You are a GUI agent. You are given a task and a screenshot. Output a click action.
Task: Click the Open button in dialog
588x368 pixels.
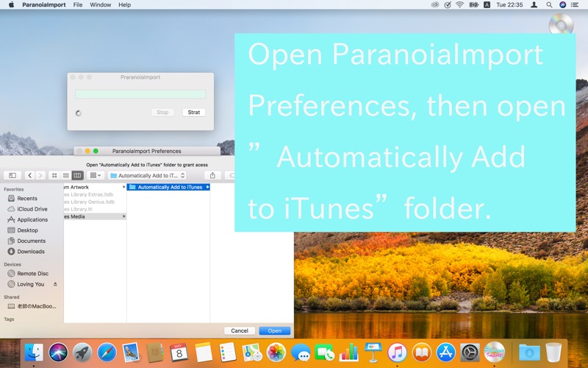[x=274, y=330]
